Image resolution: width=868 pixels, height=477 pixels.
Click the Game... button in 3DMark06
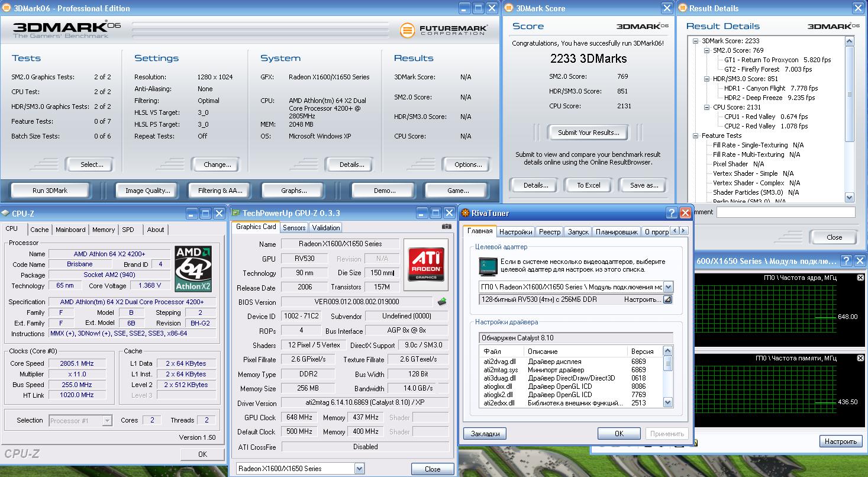tap(458, 191)
